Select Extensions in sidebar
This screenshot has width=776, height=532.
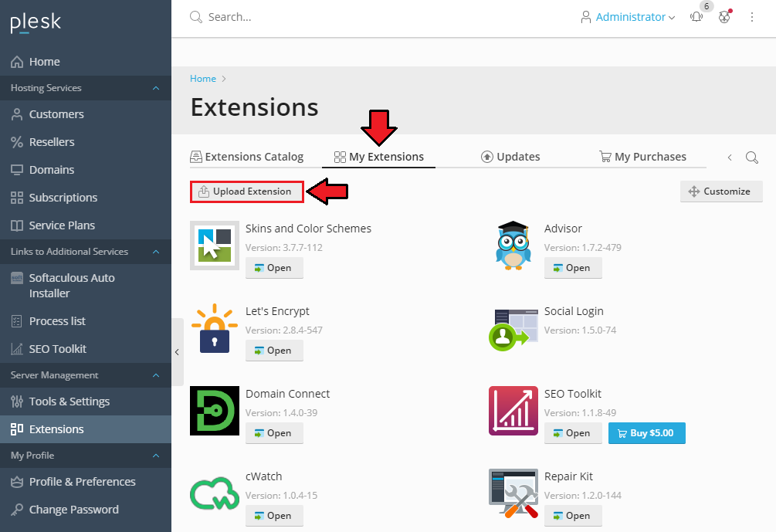(x=86, y=429)
